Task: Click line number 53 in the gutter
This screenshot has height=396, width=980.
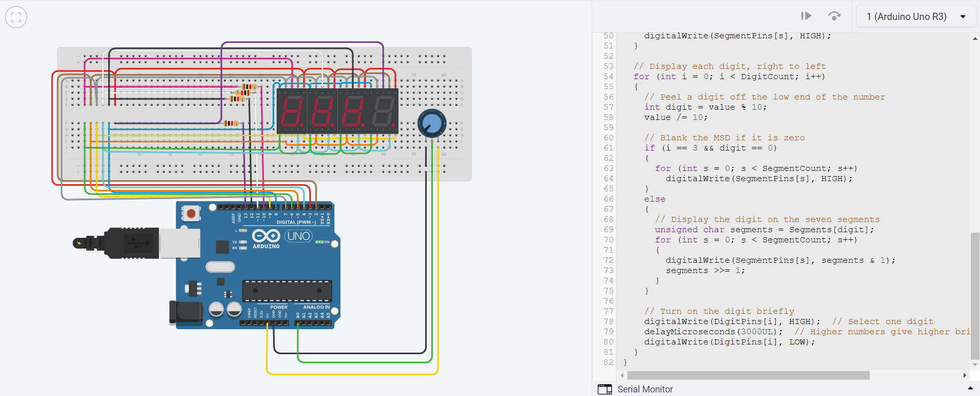Action: coord(608,66)
